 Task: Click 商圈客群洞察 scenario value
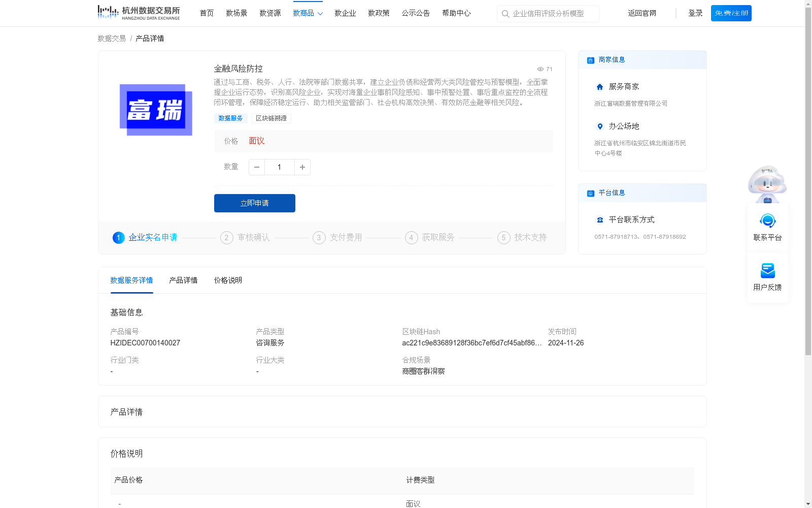tap(423, 371)
